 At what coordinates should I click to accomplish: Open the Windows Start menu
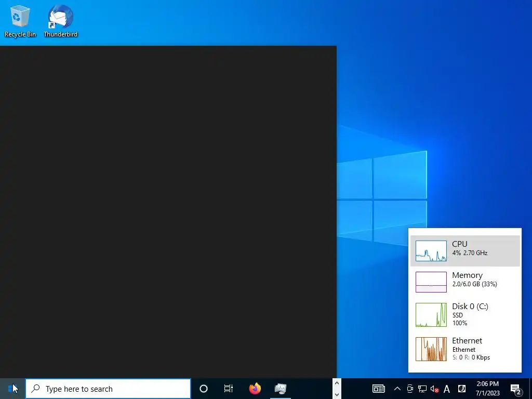[x=12, y=389]
